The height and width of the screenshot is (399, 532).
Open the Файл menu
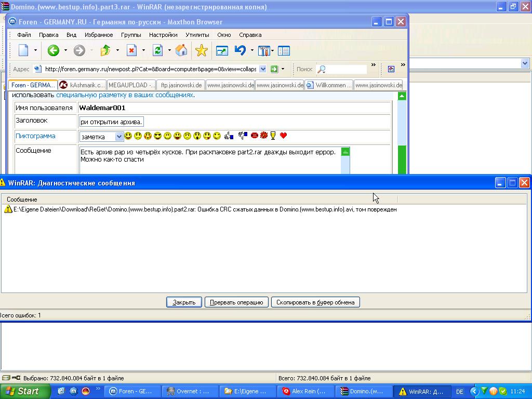pyautogui.click(x=24, y=35)
